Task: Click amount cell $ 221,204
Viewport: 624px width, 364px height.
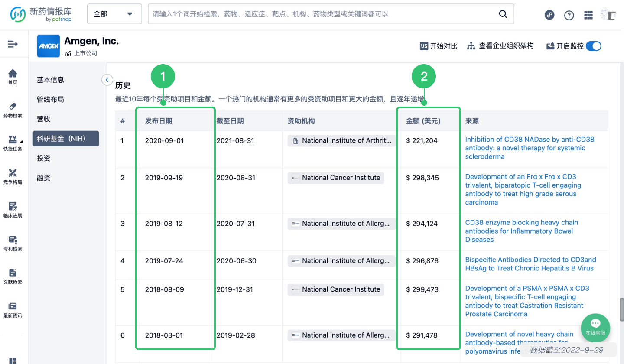Action: tap(422, 140)
